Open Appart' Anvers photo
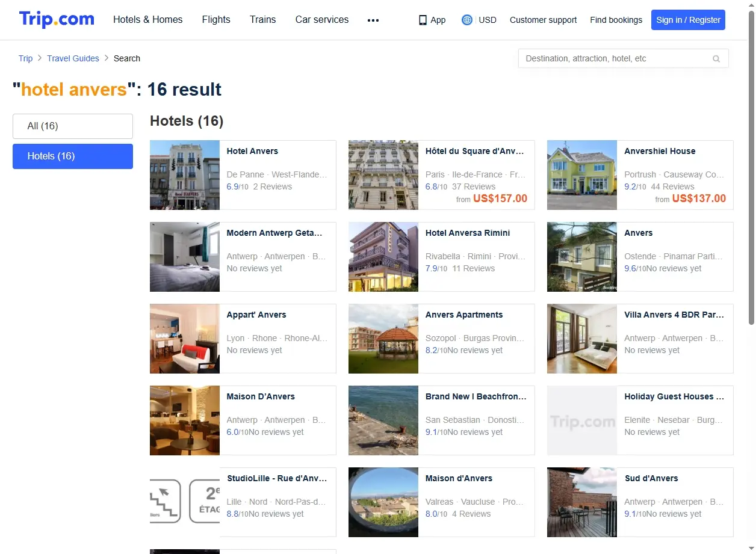Image resolution: width=756 pixels, height=554 pixels. (185, 339)
